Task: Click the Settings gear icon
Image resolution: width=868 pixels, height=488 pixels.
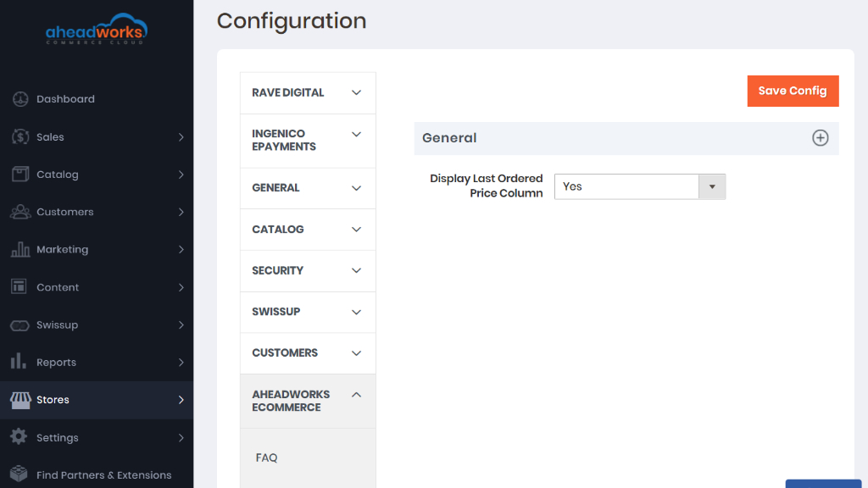Action: 19,437
